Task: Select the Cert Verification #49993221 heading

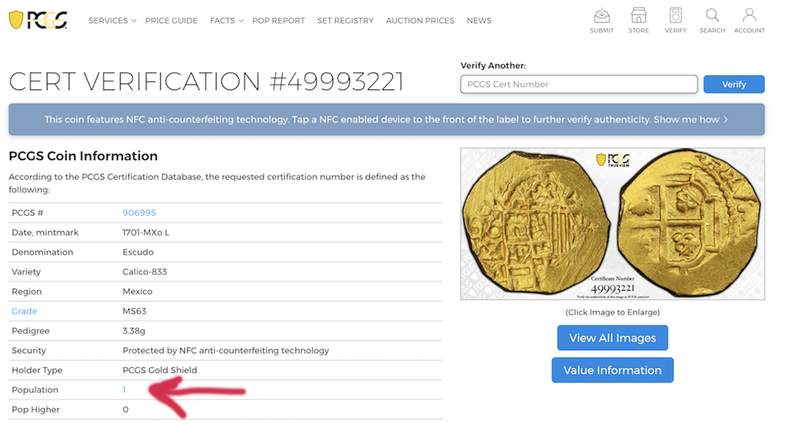Action: click(x=206, y=82)
